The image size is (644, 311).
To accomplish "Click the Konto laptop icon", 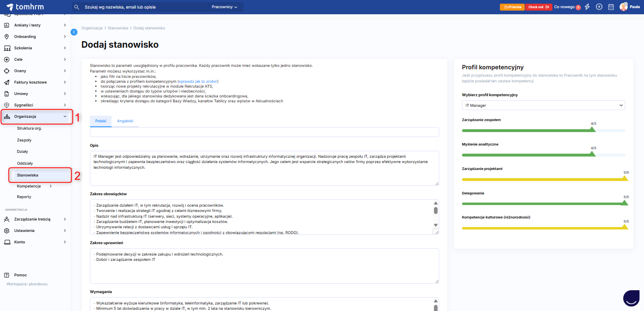I will (x=7, y=242).
